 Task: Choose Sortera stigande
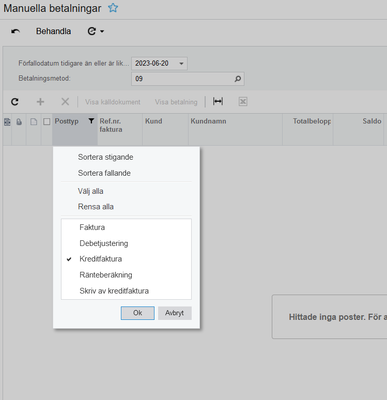click(105, 157)
